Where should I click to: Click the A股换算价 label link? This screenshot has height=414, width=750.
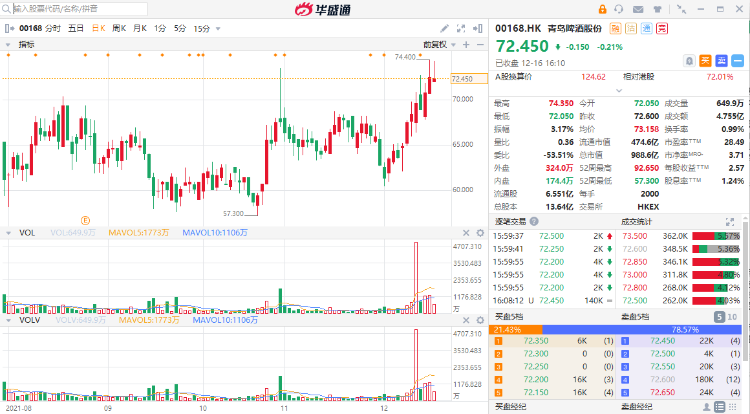[514, 76]
